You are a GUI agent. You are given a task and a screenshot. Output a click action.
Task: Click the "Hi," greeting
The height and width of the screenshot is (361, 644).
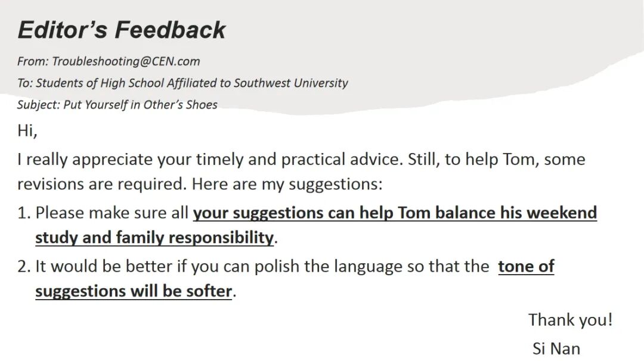click(27, 131)
